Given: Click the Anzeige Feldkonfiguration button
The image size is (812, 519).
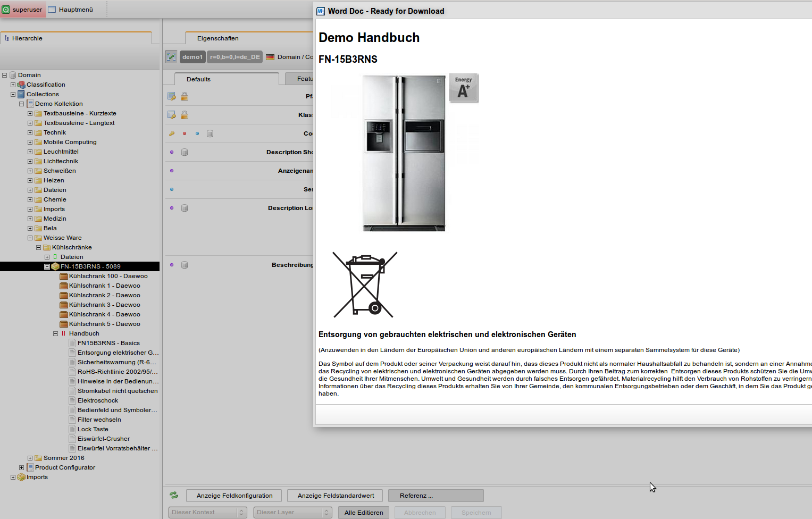Looking at the screenshot, I should tap(235, 496).
